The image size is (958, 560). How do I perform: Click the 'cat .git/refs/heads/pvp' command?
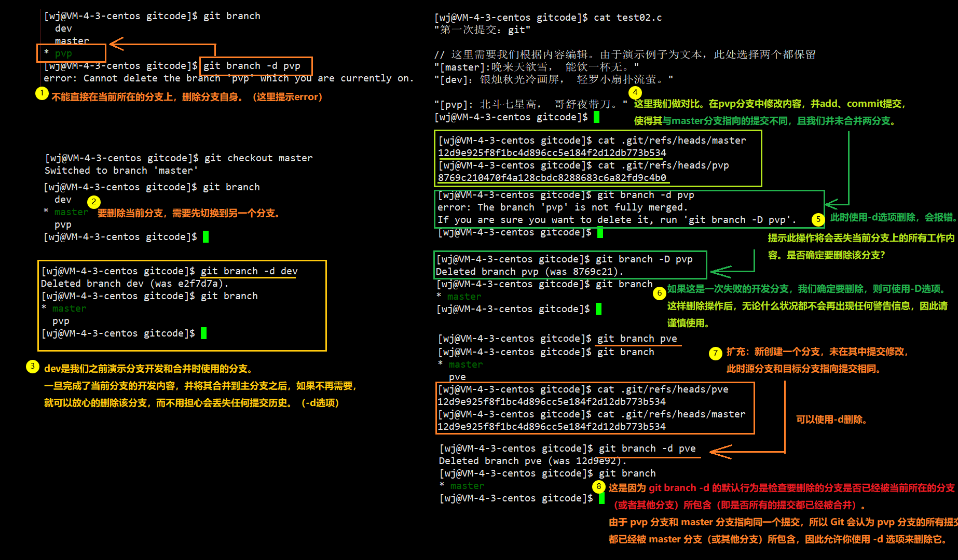point(663,165)
